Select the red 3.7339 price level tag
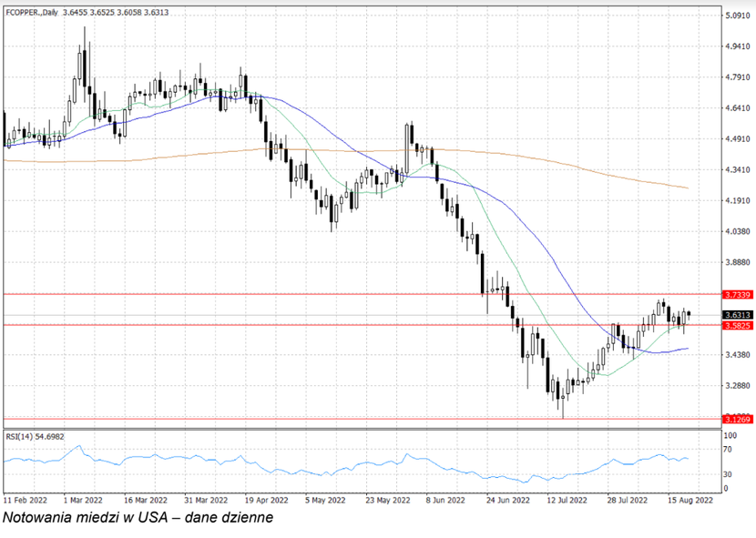Viewport: 756px width, 538px height. [736, 295]
